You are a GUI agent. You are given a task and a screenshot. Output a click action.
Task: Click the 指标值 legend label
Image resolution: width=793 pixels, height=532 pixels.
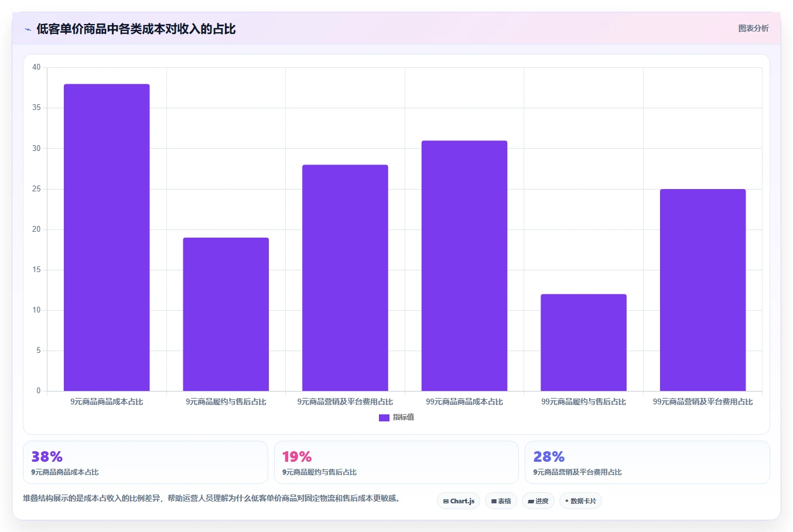pos(404,417)
